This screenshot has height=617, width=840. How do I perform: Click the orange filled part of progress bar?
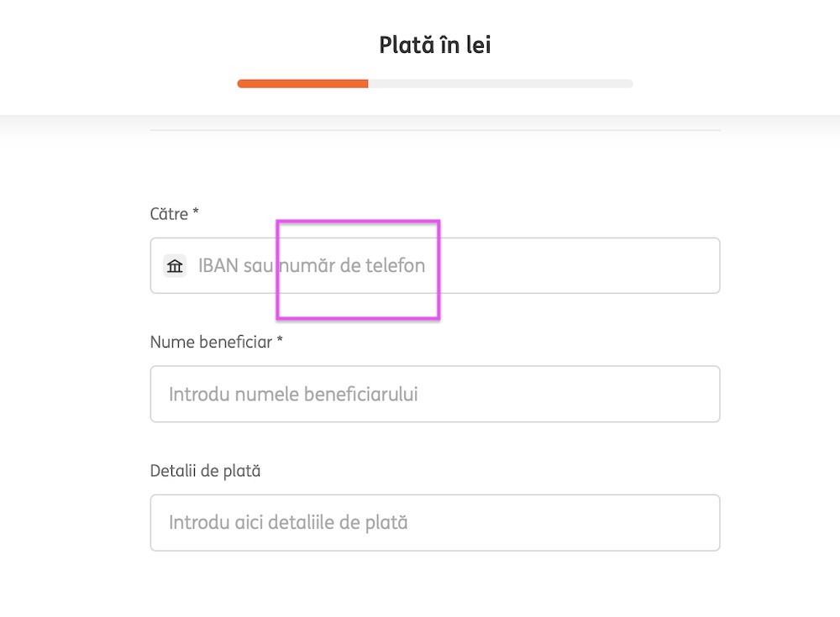302,84
